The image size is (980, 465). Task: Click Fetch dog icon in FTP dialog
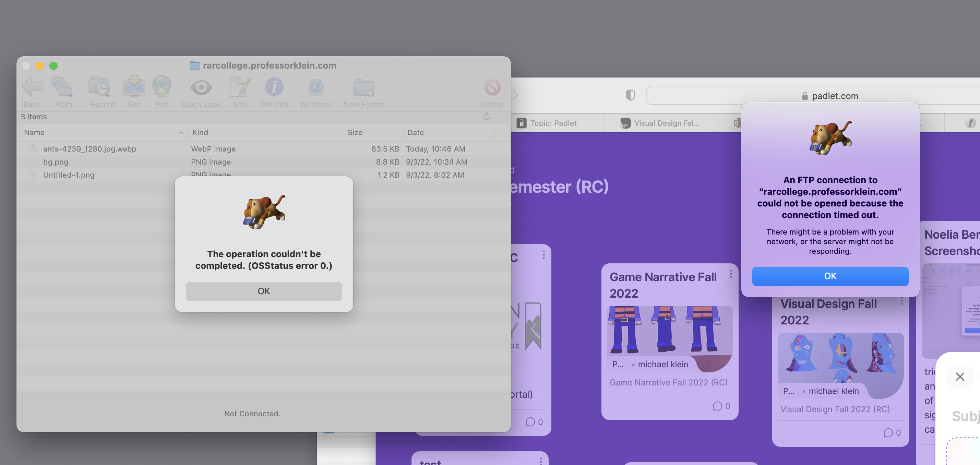[830, 138]
